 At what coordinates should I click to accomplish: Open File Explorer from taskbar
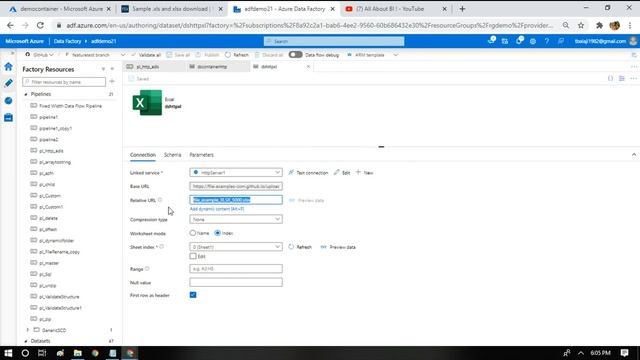78,353
